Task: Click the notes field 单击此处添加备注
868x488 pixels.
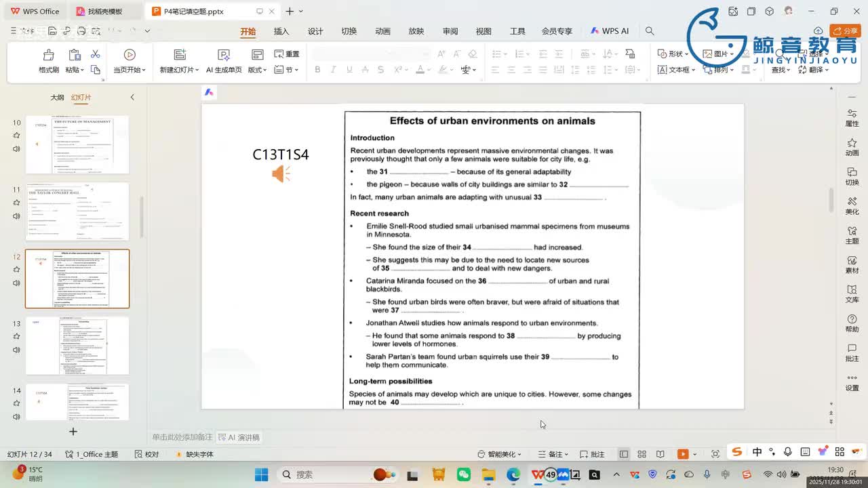Action: coord(182,438)
